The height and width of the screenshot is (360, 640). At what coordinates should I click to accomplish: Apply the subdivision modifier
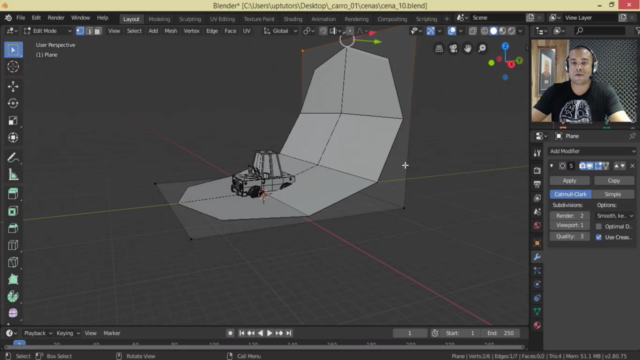click(569, 180)
